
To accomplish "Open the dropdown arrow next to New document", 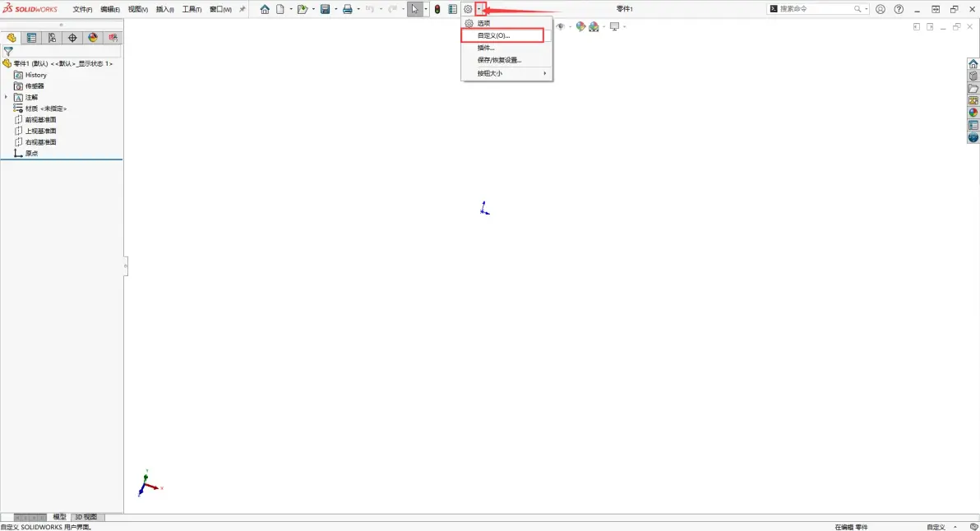I will (290, 9).
